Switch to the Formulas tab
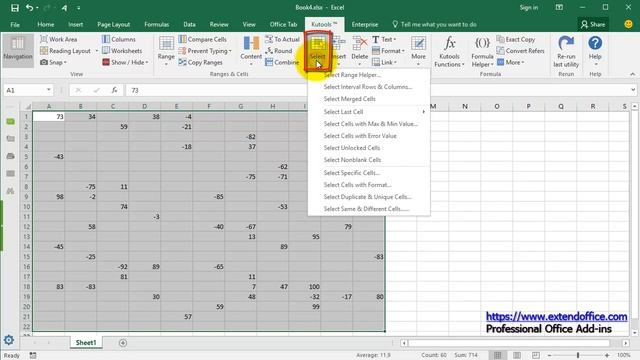 [157, 24]
